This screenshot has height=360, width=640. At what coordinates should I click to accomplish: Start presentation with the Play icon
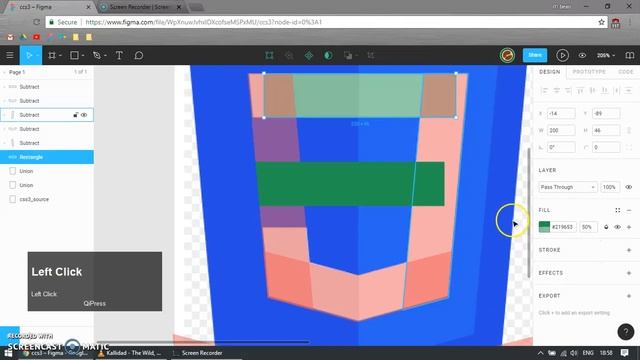pos(562,55)
